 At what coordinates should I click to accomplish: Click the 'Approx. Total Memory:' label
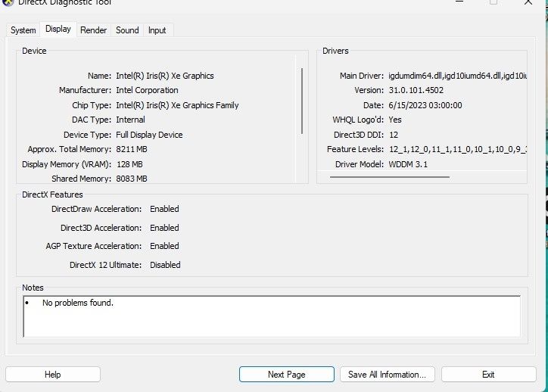tap(69, 149)
